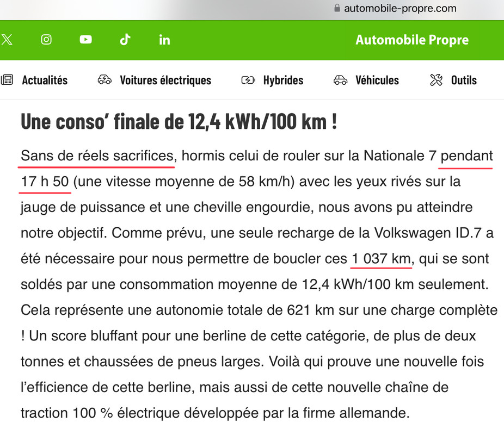Click the text 'Volkswagen ID.7'
Image resolution: width=504 pixels, height=435 pixels.
(x=428, y=233)
